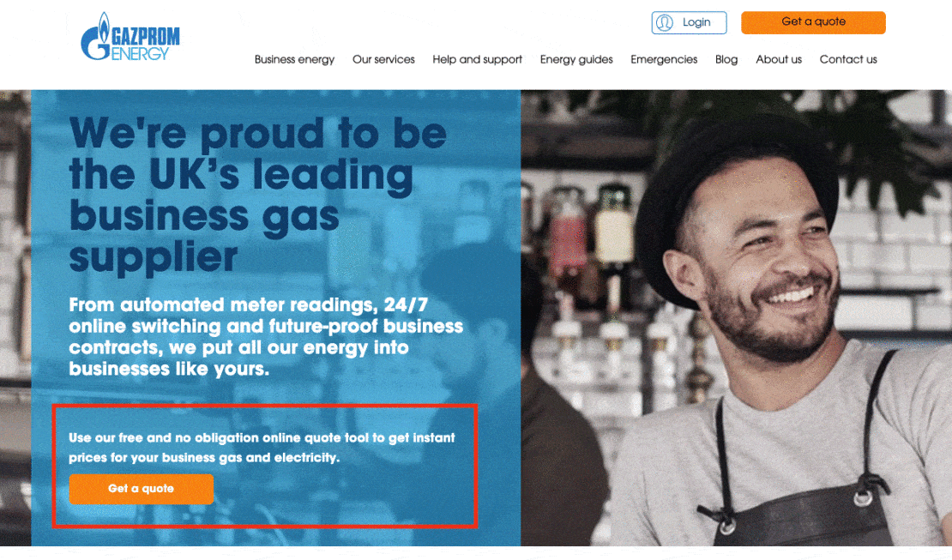952x560 pixels.
Task: Click the blue flame in the logo
Action: [x=105, y=24]
